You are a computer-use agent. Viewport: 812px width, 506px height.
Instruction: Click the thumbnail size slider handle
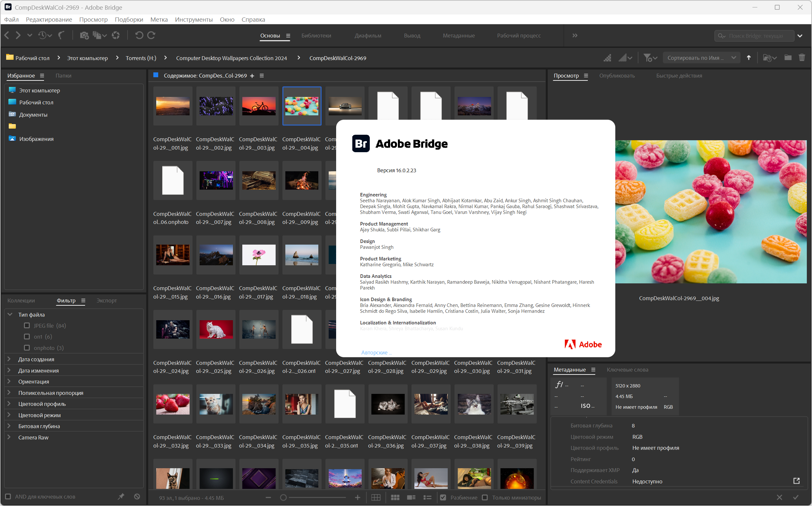click(x=283, y=498)
